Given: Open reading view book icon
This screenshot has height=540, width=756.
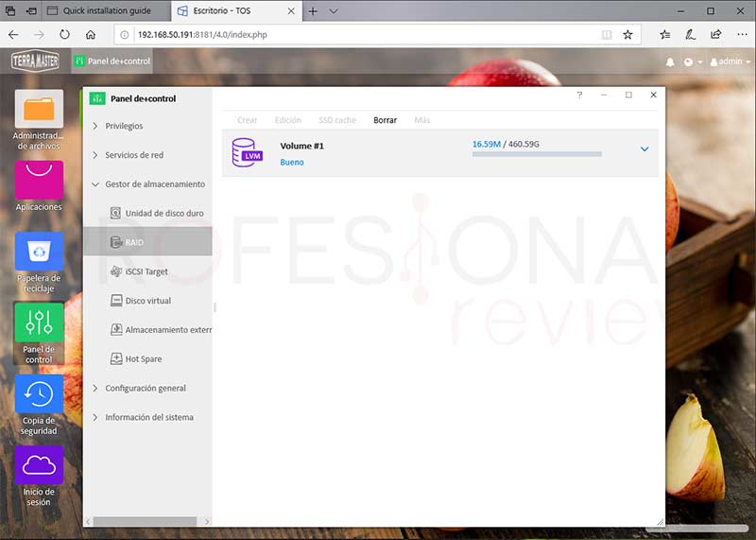Looking at the screenshot, I should pyautogui.click(x=607, y=35).
